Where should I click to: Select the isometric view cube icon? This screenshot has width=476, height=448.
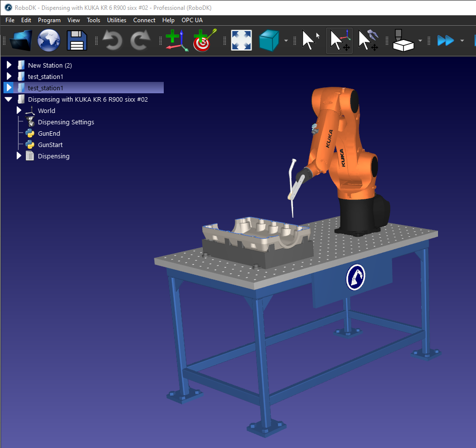(x=269, y=40)
